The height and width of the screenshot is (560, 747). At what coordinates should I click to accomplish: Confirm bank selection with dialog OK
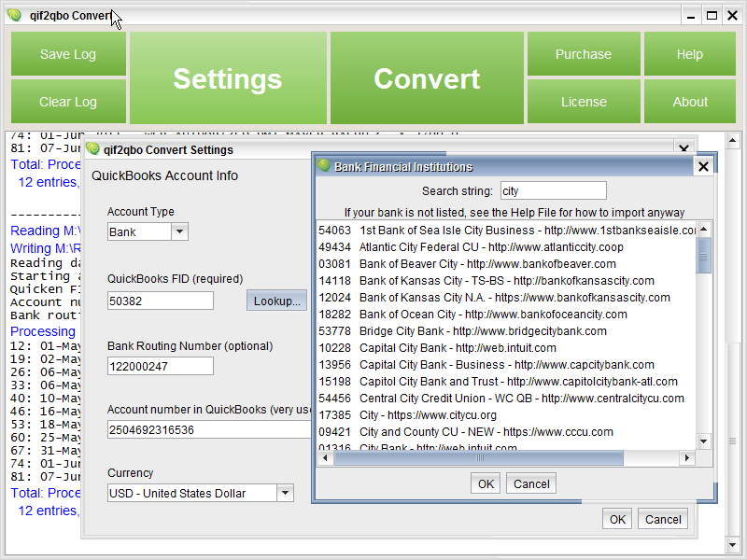[486, 483]
